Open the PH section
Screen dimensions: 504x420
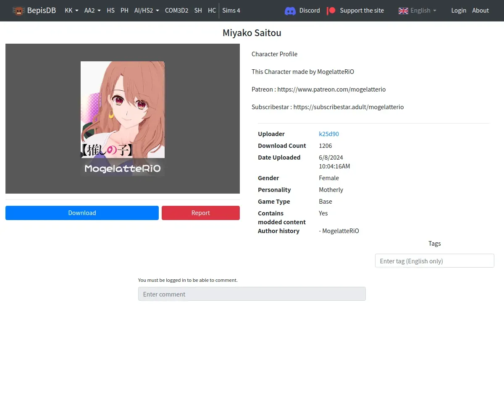(124, 10)
